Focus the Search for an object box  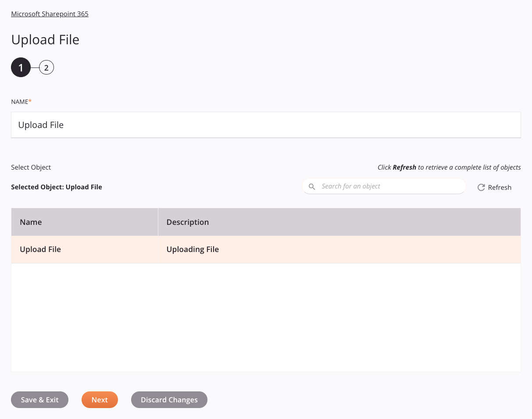coord(384,186)
